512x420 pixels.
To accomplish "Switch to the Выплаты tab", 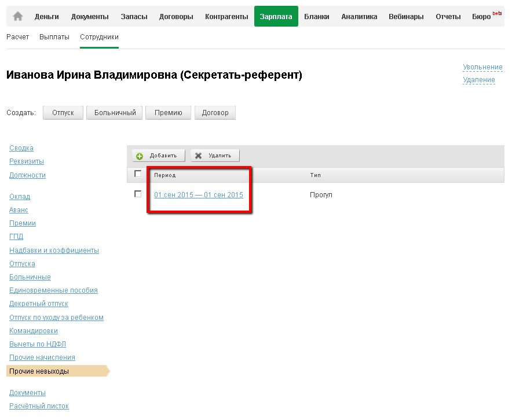I will coord(54,37).
